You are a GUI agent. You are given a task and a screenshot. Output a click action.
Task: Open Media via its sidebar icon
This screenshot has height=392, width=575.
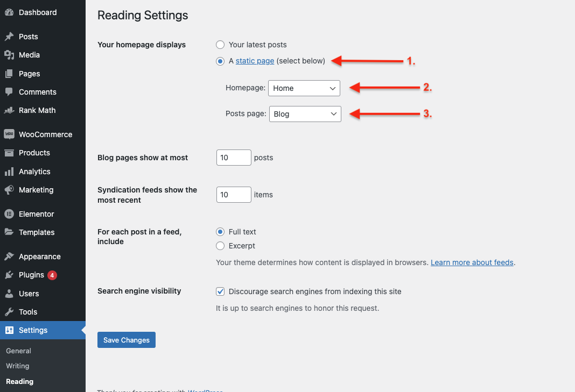[9, 55]
